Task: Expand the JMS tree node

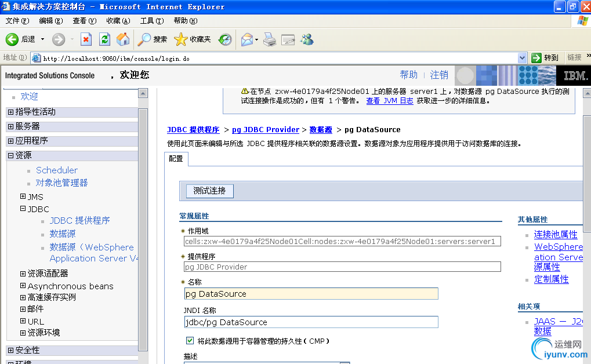Action: pos(23,196)
